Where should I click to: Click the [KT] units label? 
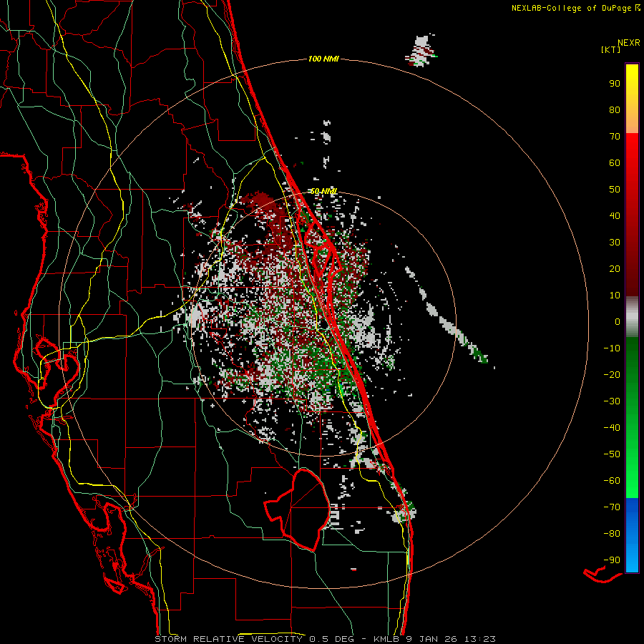click(x=610, y=49)
